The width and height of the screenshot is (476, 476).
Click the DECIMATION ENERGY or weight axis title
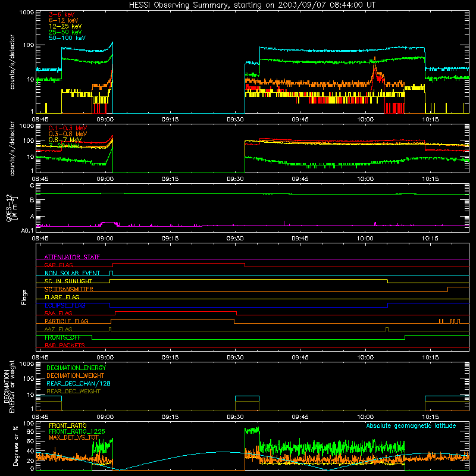click(9, 386)
